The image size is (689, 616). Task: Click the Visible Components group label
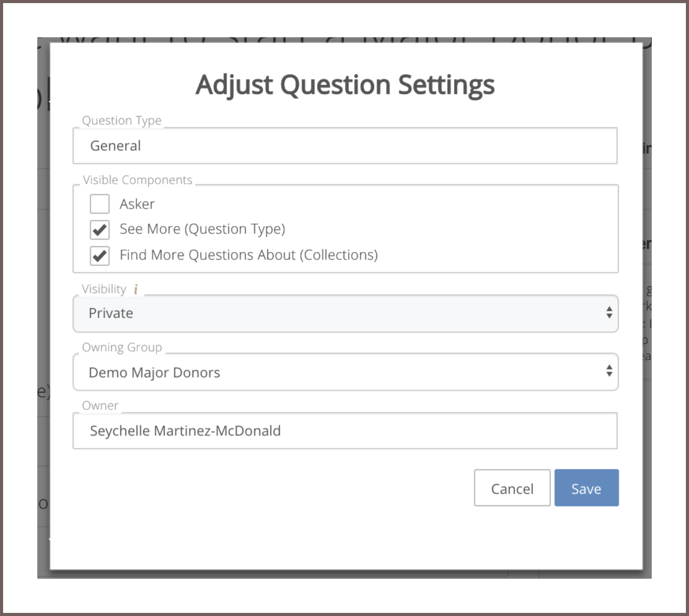tap(138, 180)
